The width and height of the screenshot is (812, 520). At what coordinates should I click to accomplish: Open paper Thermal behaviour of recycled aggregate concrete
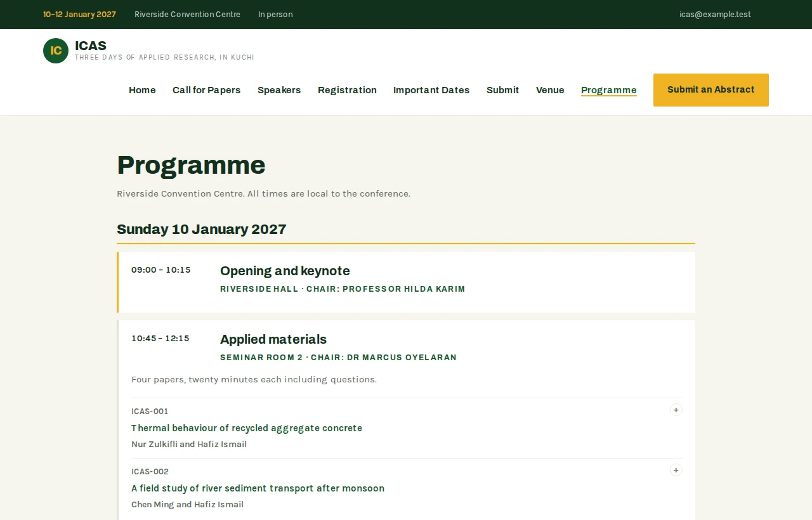[247, 428]
